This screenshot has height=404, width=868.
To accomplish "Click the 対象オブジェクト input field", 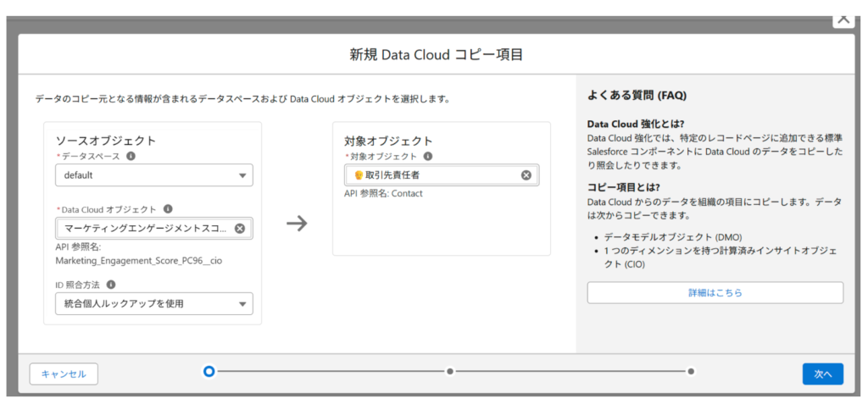I will click(x=441, y=174).
